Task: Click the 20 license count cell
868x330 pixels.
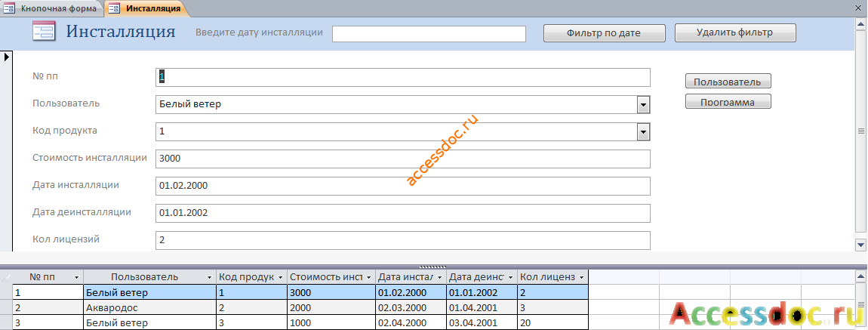Action: click(553, 322)
